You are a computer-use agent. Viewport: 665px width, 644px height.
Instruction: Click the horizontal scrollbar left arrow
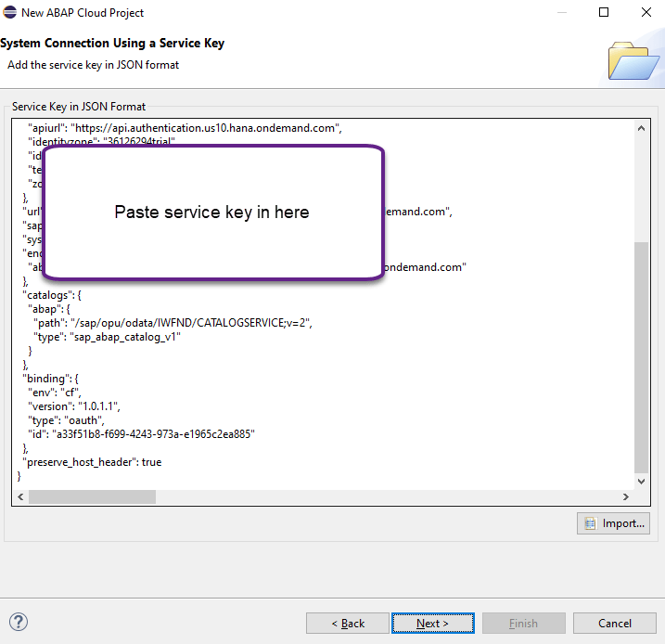click(20, 497)
